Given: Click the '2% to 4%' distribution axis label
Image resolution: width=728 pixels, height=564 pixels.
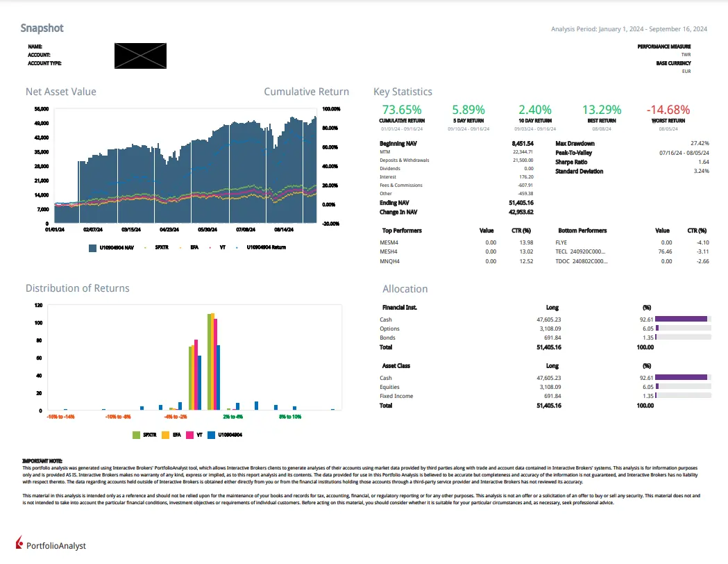Looking at the screenshot, I should (x=232, y=417).
